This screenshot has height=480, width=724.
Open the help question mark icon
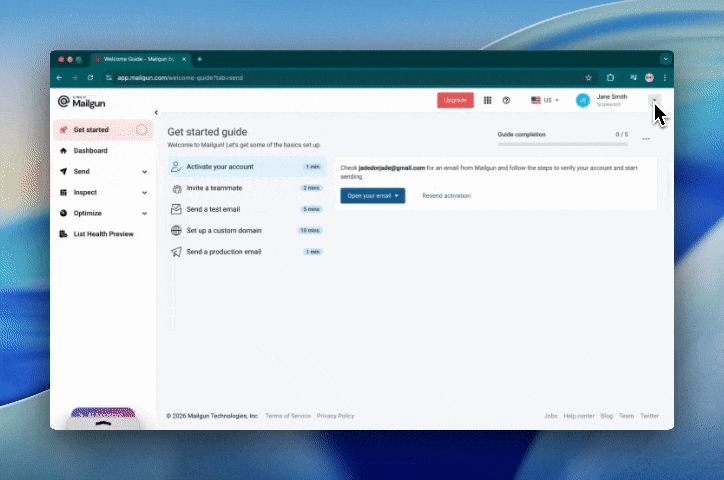506,100
